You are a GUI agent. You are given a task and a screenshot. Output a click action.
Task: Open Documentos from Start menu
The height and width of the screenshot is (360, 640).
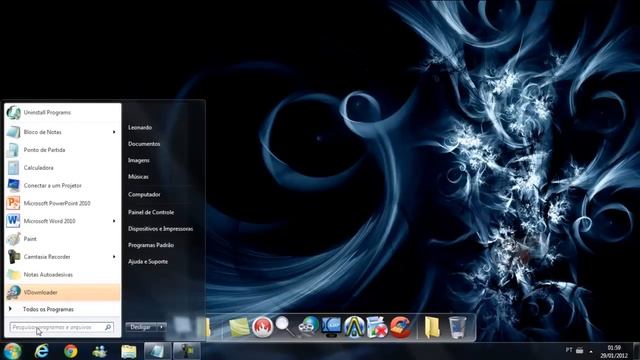click(x=144, y=144)
